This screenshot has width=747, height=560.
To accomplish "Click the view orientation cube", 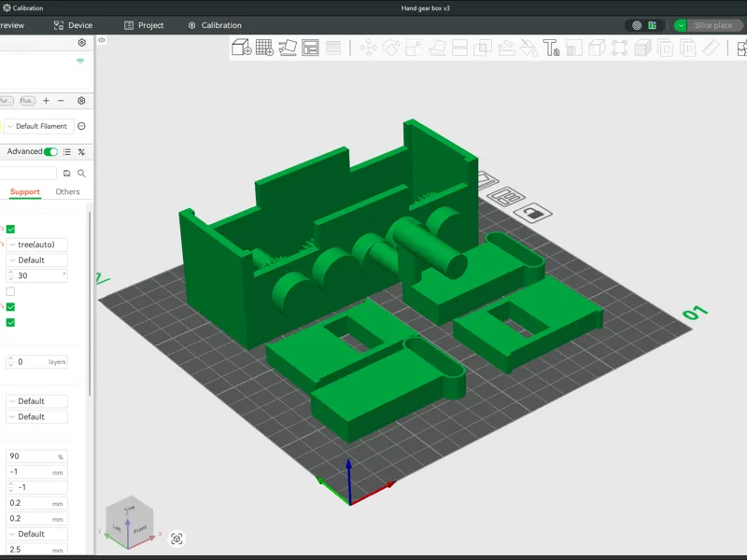I will pyautogui.click(x=129, y=523).
